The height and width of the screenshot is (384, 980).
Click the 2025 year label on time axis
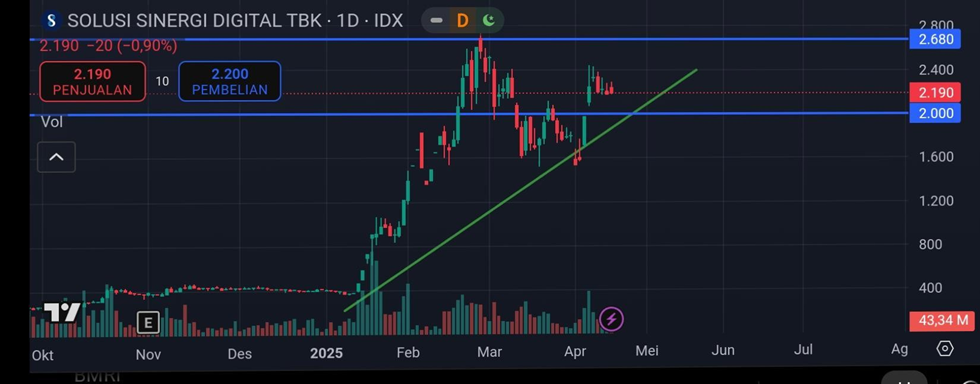pos(326,353)
